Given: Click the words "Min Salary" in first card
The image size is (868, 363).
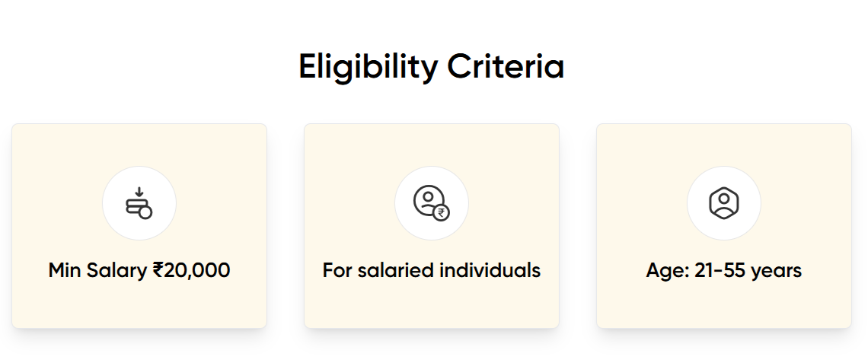Looking at the screenshot, I should coord(98,270).
